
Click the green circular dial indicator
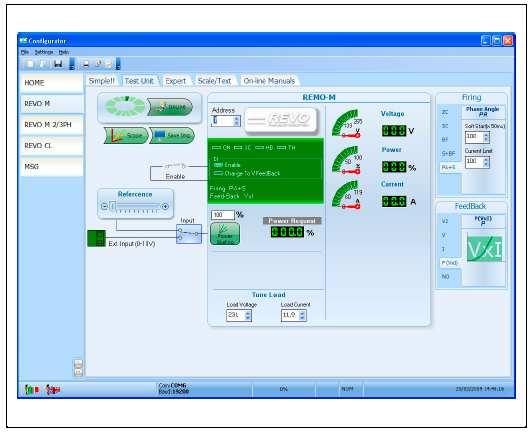click(125, 106)
